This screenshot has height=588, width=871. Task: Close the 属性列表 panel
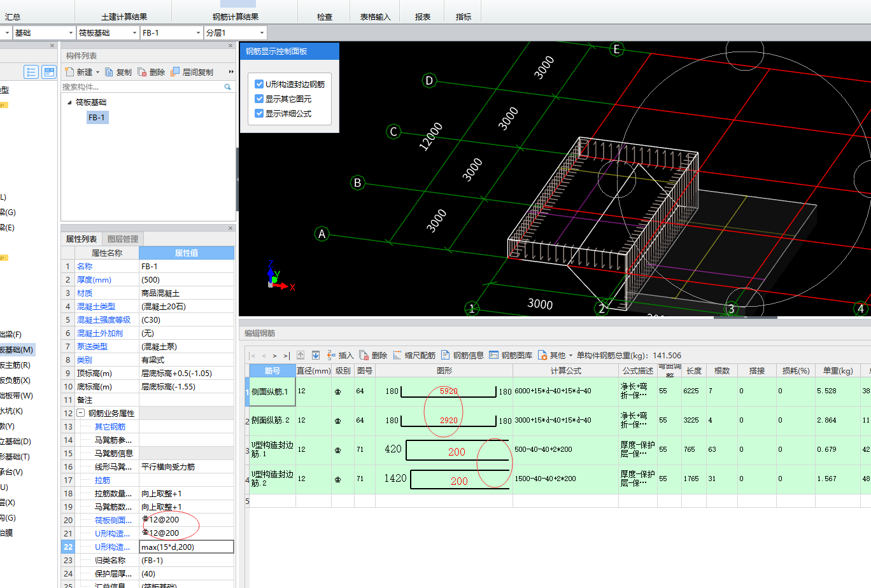230,228
